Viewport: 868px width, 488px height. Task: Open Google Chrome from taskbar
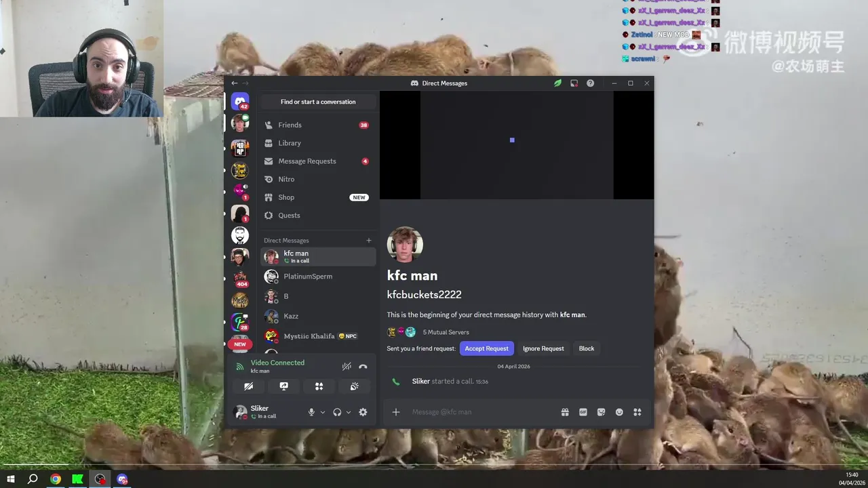coord(56,479)
